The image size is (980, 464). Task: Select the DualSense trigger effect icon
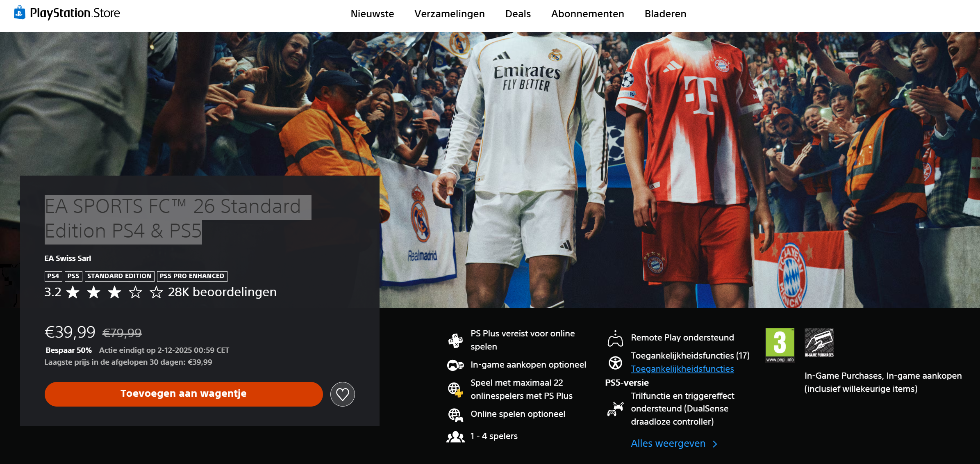click(x=615, y=409)
